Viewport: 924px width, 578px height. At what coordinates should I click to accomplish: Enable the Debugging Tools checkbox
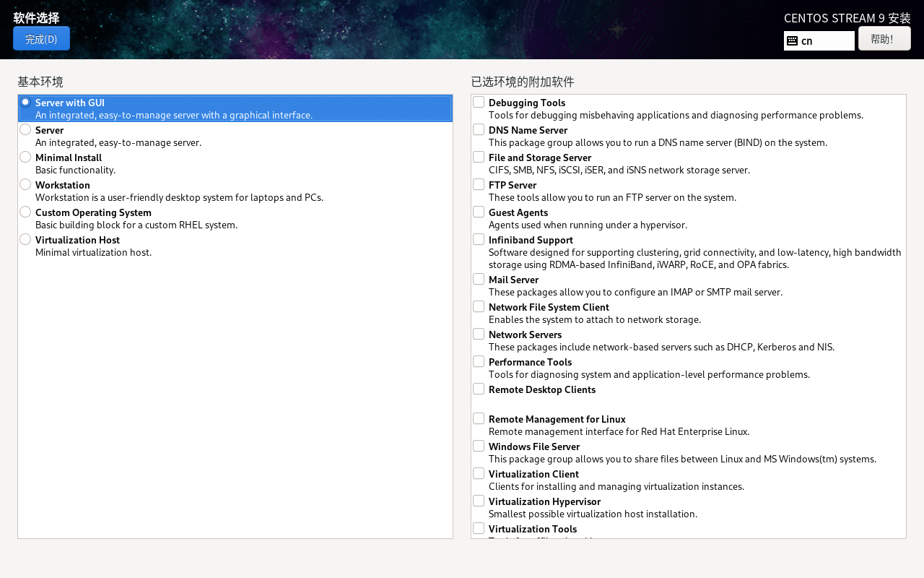pos(479,102)
